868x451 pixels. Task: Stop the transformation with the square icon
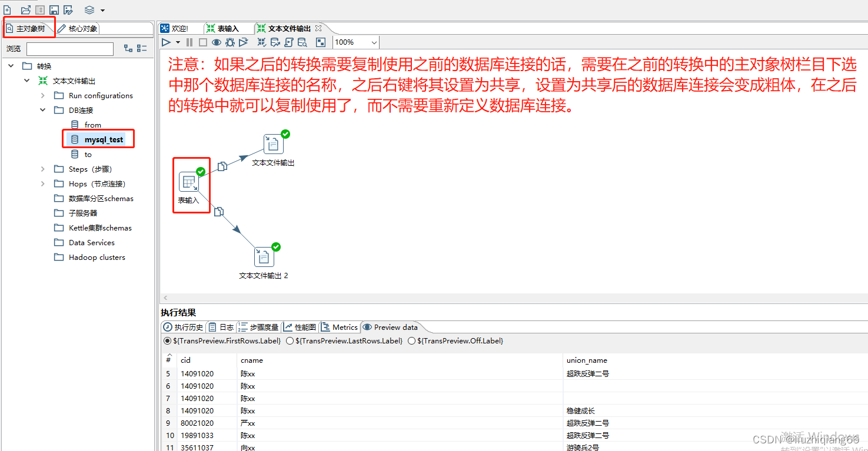click(202, 42)
